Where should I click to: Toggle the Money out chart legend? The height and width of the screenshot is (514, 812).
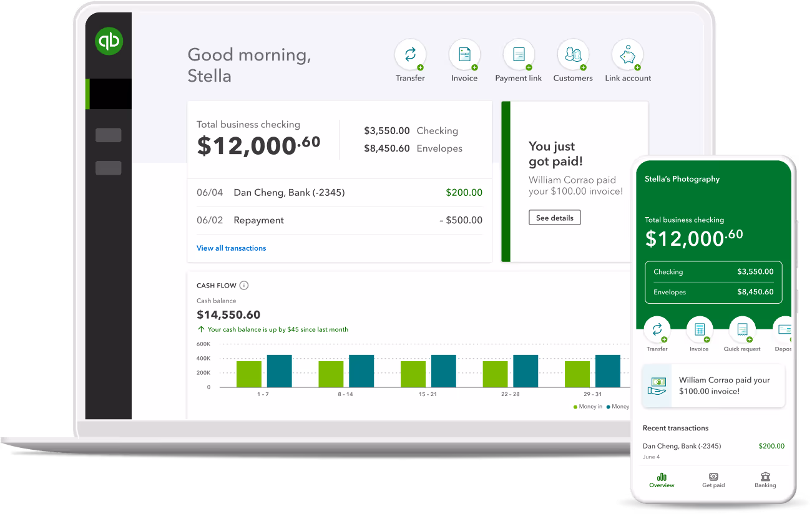[621, 406]
